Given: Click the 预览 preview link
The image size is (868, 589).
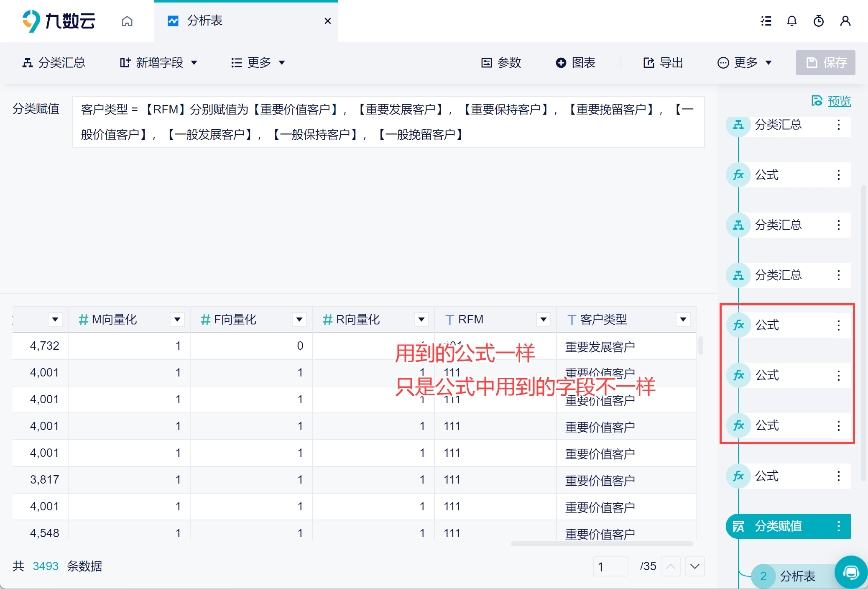Looking at the screenshot, I should (x=839, y=101).
